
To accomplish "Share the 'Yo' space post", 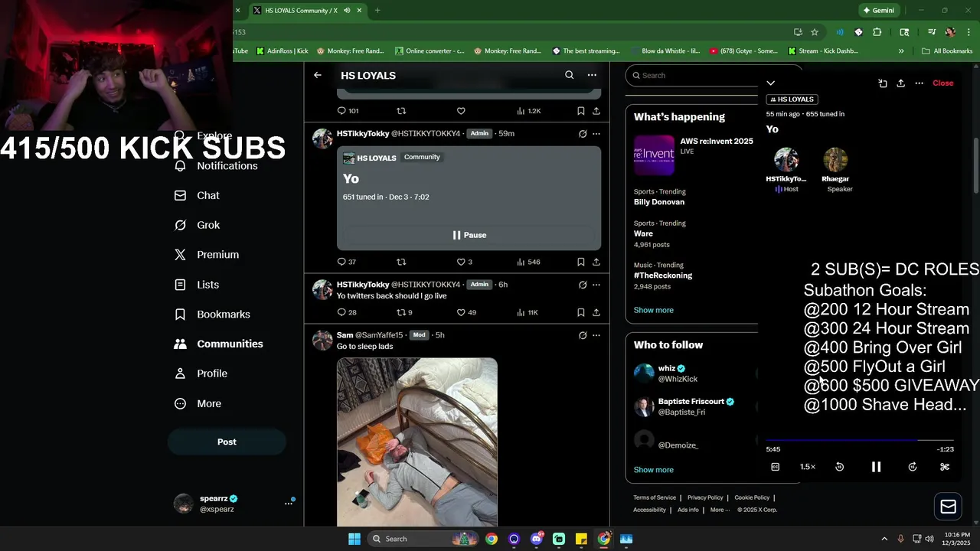I will (596, 262).
